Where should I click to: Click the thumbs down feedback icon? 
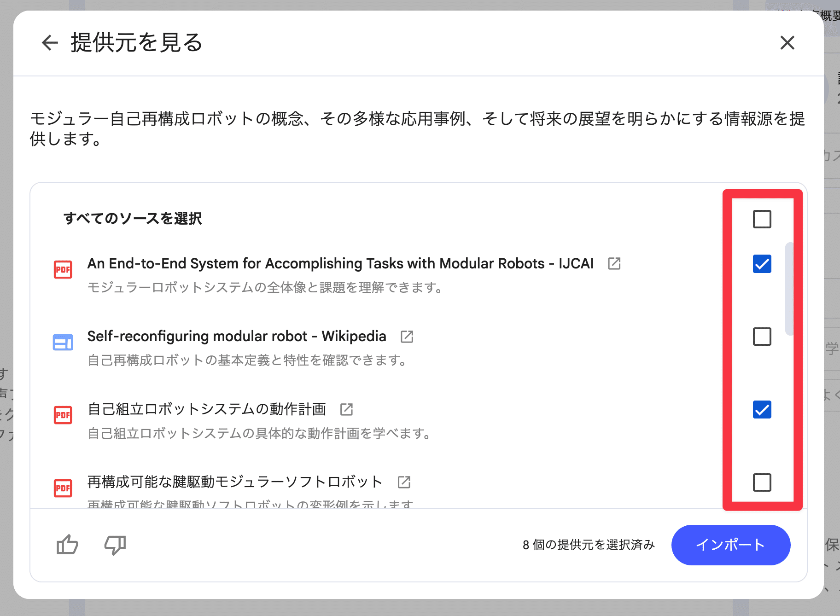pyautogui.click(x=115, y=545)
